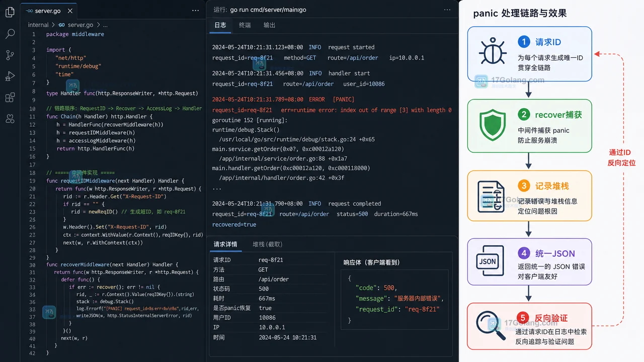
Task: Click the 'package middleware' code line
Action: click(75, 34)
